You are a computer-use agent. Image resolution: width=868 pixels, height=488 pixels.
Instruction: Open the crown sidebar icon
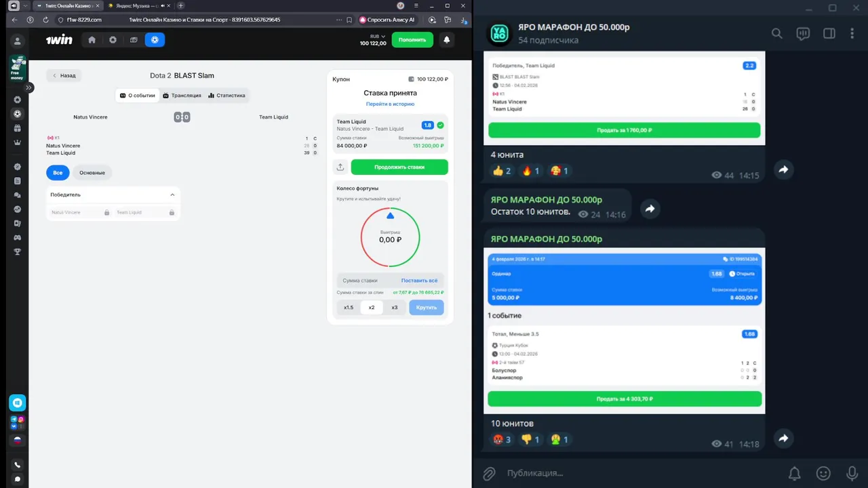tap(18, 142)
